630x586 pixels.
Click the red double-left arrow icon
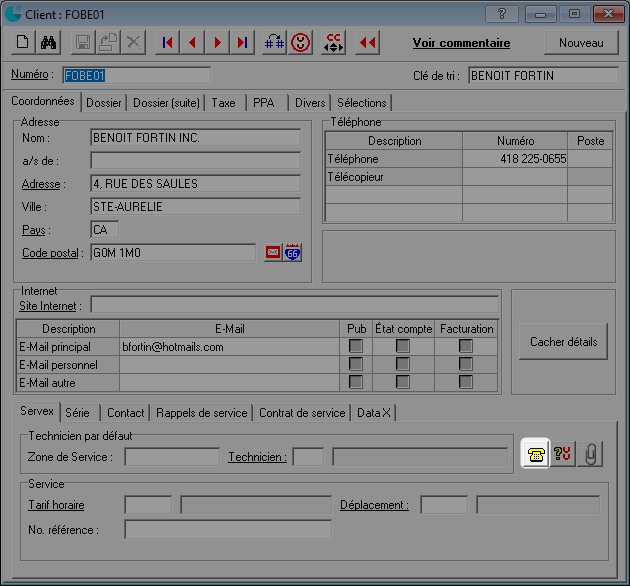(x=368, y=43)
